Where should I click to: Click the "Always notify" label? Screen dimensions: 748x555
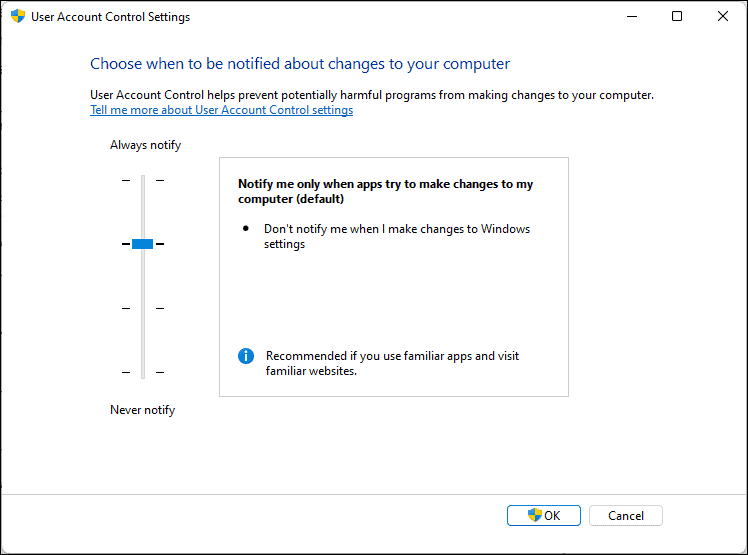tap(145, 145)
